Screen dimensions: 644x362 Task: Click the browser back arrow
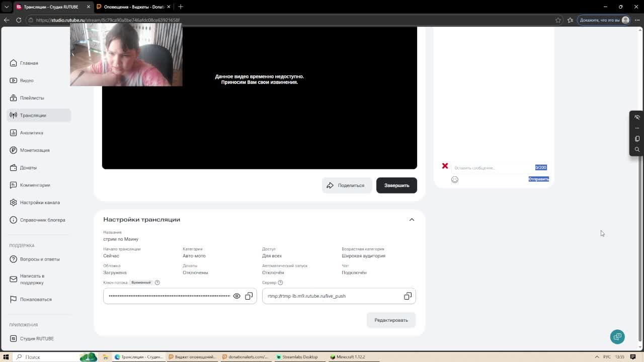[7, 20]
